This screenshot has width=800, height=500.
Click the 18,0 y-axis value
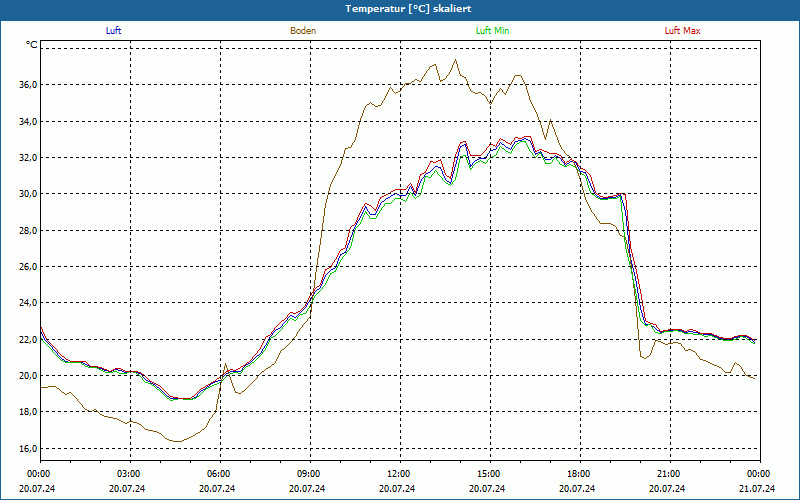[x=28, y=412]
